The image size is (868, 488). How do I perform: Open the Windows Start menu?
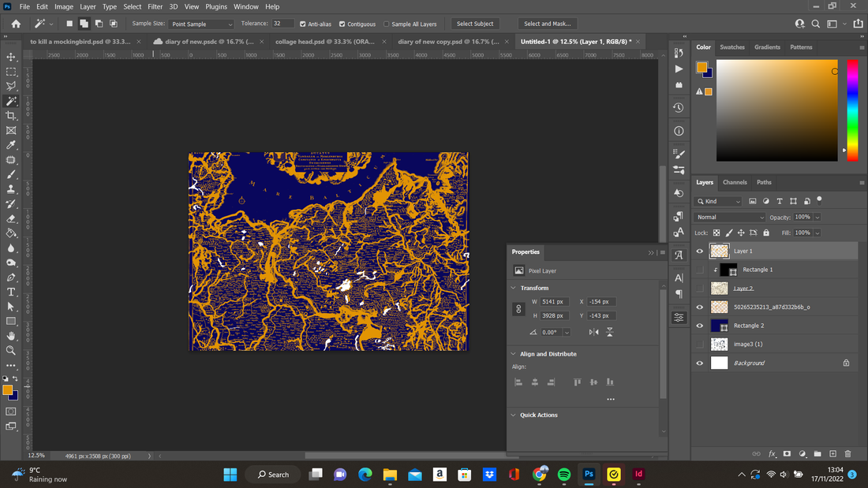[230, 474]
